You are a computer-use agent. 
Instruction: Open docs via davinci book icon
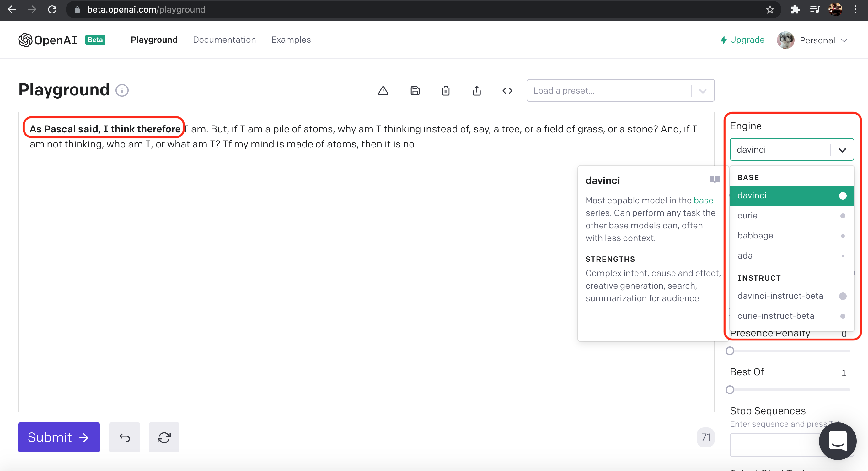pos(714,179)
